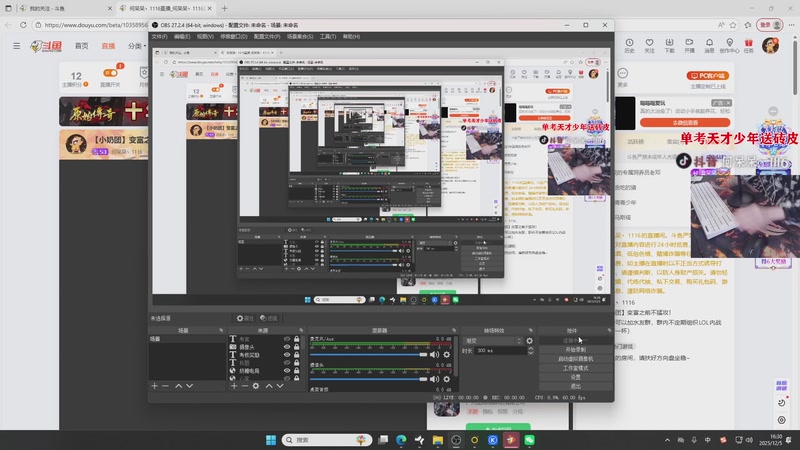Expand the Douyu 分类 category dropdown
Viewport: 800px width, 450px height.
coord(137,46)
